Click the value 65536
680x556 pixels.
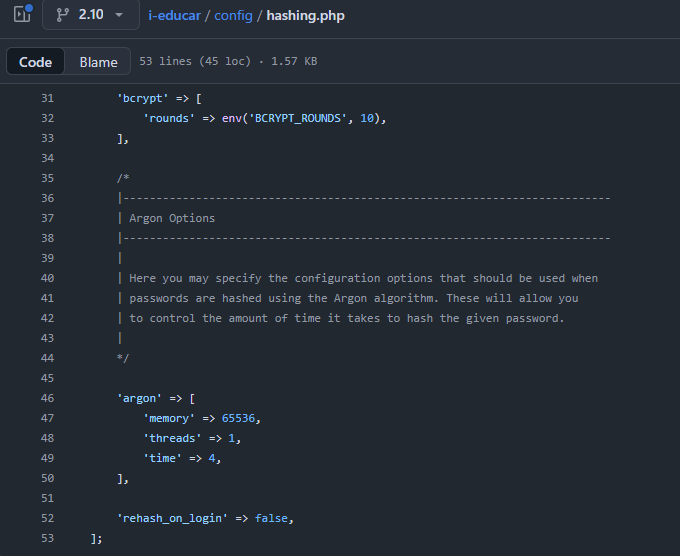(238, 418)
